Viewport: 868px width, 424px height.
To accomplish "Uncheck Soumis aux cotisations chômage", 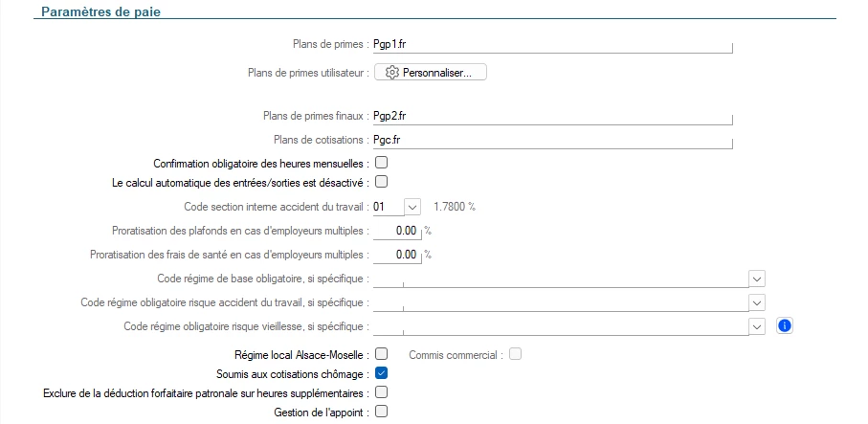I will pos(381,373).
